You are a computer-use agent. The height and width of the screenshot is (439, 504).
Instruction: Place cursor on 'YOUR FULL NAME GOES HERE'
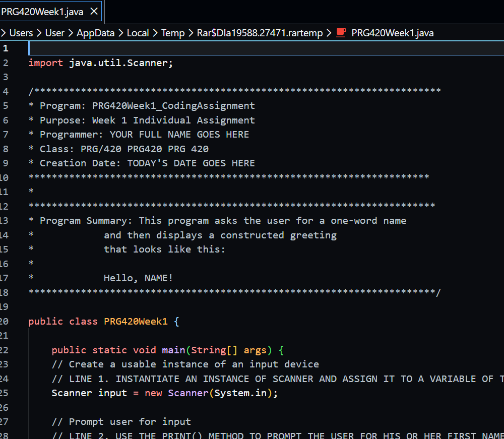pyautogui.click(x=179, y=135)
